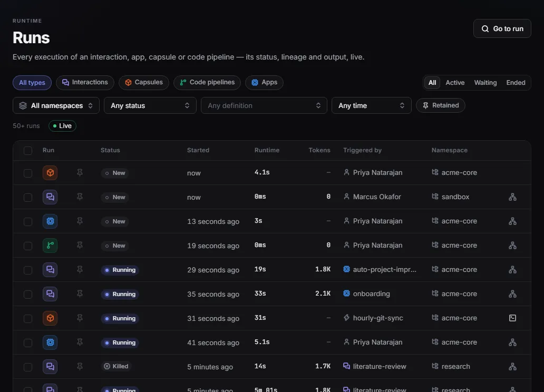This screenshot has height=392, width=544.
Task: Open the Any status dropdown
Action: (150, 105)
